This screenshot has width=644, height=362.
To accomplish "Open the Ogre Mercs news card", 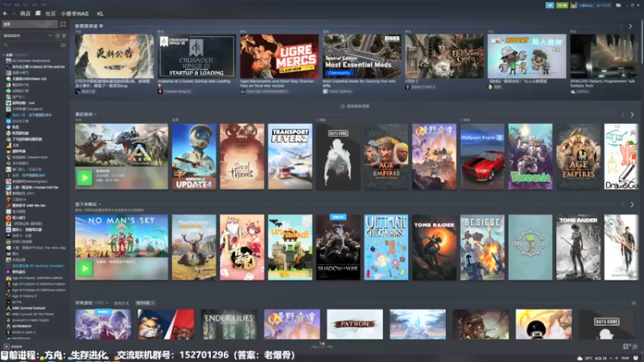I will 279,56.
